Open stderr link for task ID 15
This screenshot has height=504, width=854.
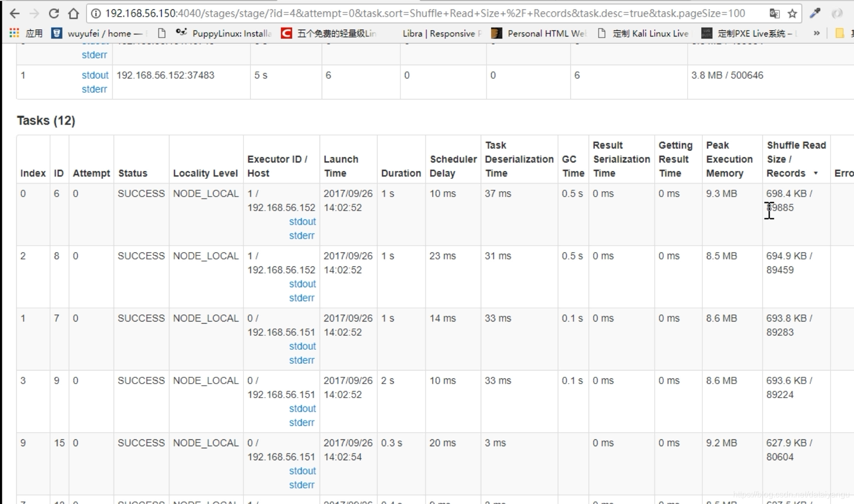click(302, 485)
